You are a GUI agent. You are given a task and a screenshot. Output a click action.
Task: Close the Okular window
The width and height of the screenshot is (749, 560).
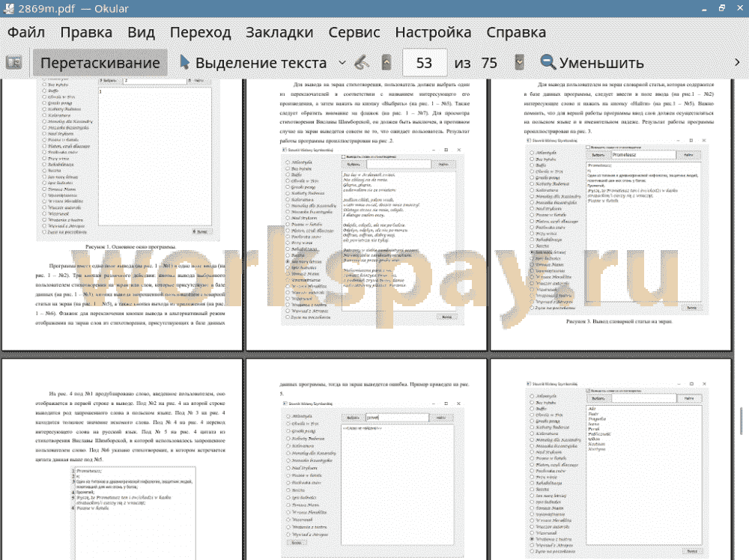point(739,8)
